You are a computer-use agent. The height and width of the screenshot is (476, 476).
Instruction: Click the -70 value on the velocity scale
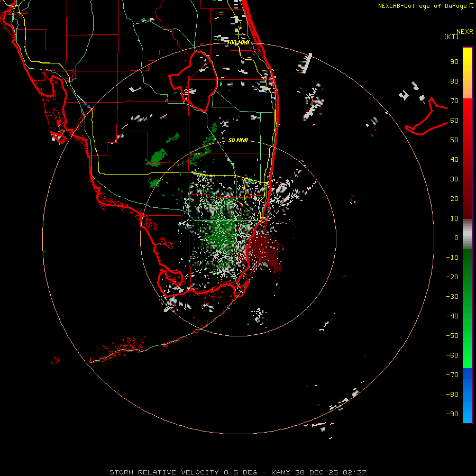click(x=452, y=375)
